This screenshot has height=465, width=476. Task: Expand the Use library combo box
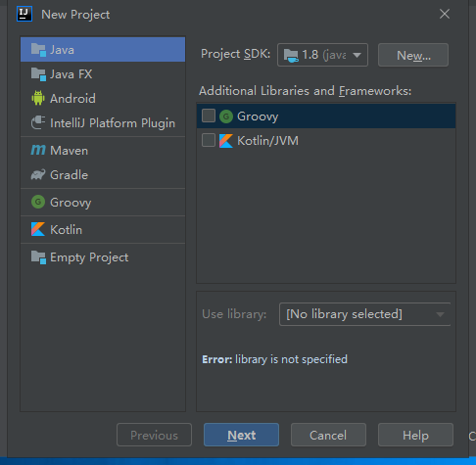[x=364, y=314]
